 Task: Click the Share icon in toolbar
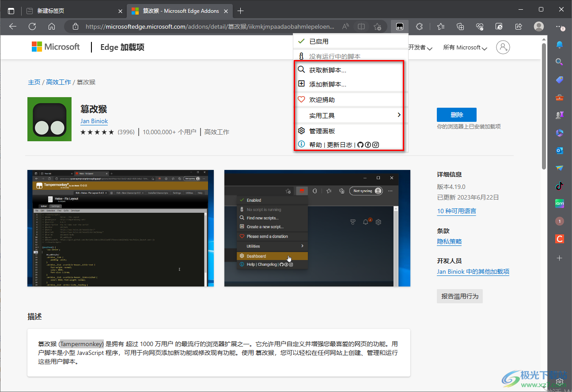519,26
